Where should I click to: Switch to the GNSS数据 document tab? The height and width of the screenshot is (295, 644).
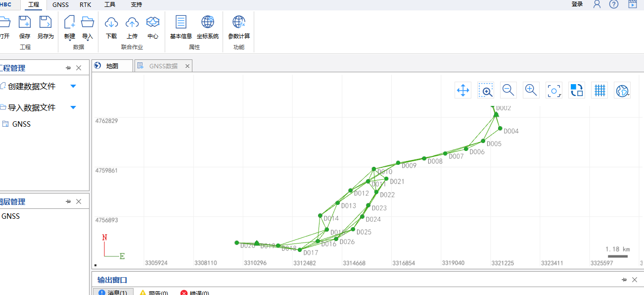pos(163,66)
